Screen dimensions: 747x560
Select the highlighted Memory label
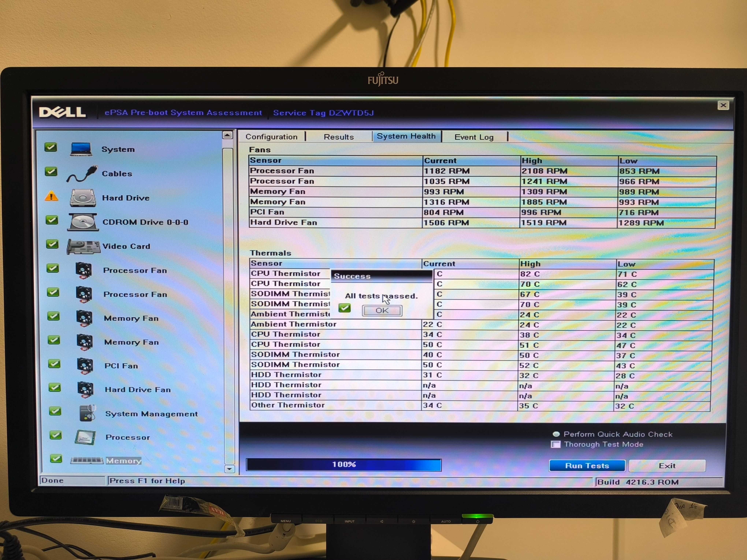[x=124, y=461]
